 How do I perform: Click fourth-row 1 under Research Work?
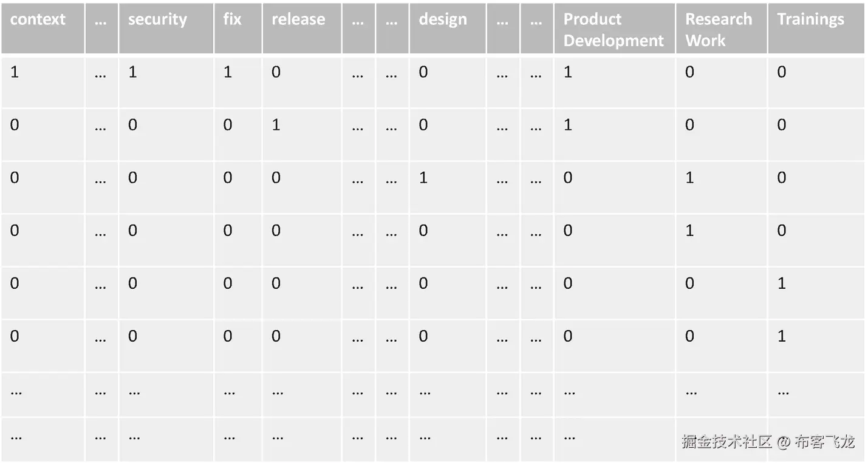[x=689, y=231]
